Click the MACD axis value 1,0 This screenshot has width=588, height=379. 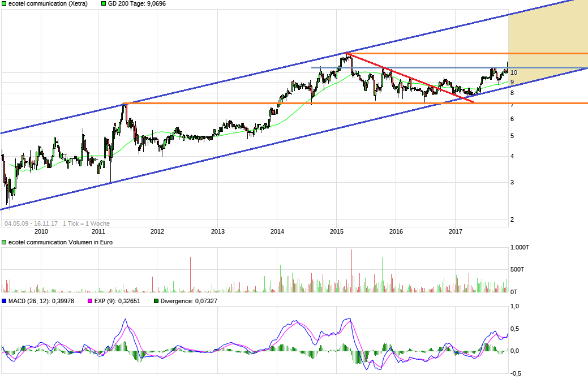515,306
